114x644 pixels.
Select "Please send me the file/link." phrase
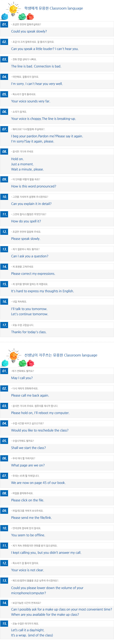(31, 518)
